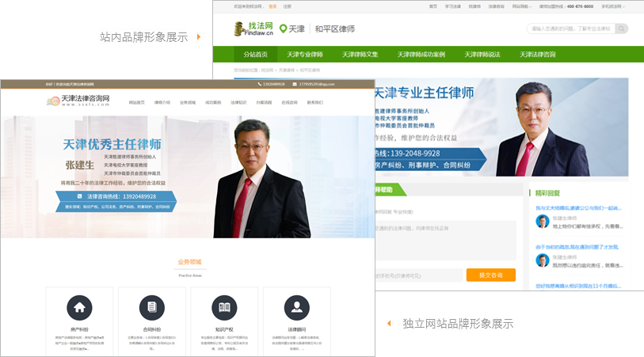Open 网站首页 in front site menu
644x357 pixels.
click(x=137, y=103)
